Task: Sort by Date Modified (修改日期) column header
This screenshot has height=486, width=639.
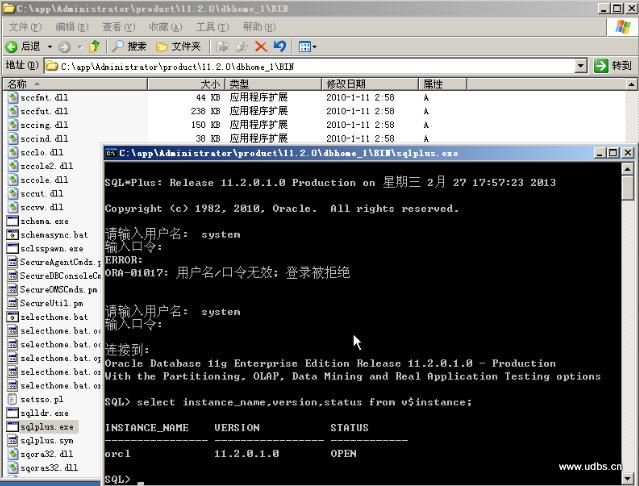Action: (x=370, y=84)
